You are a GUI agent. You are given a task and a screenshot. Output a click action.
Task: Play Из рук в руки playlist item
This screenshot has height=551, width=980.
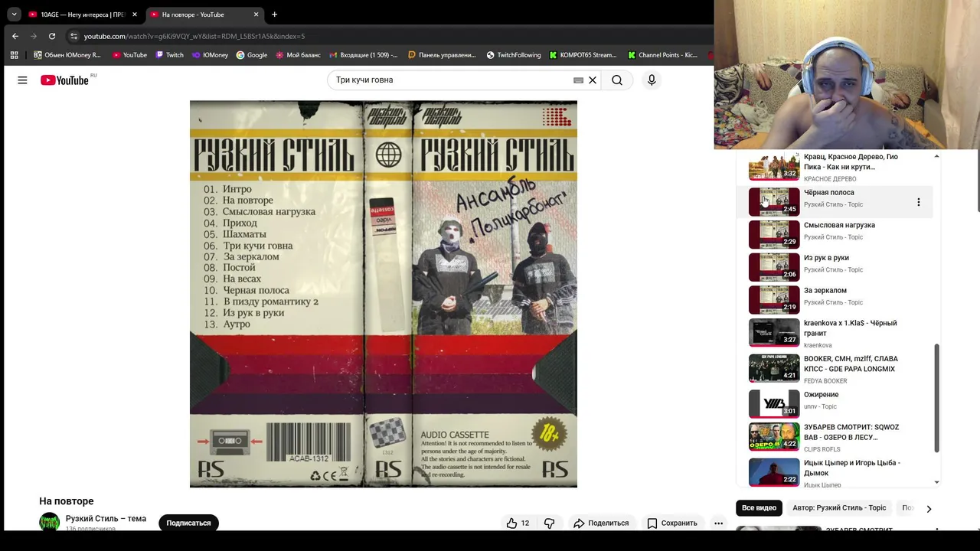pos(835,267)
